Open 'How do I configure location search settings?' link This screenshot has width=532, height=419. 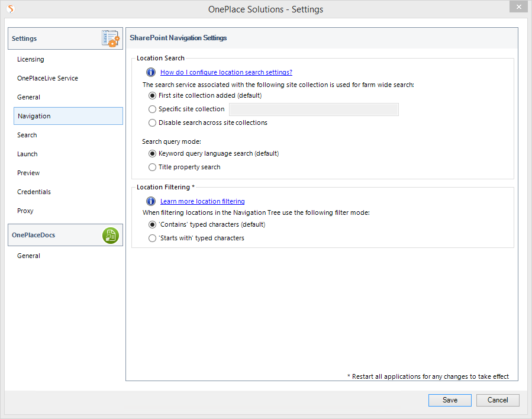tap(226, 72)
